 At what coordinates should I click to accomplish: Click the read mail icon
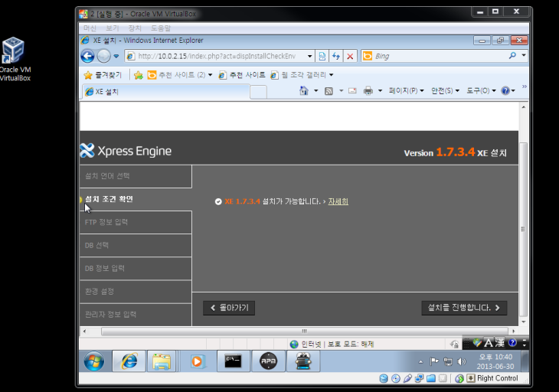(x=352, y=91)
